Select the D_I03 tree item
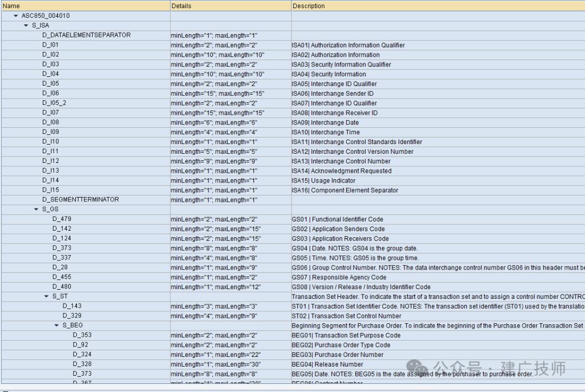This screenshot has width=585, height=392. point(50,64)
